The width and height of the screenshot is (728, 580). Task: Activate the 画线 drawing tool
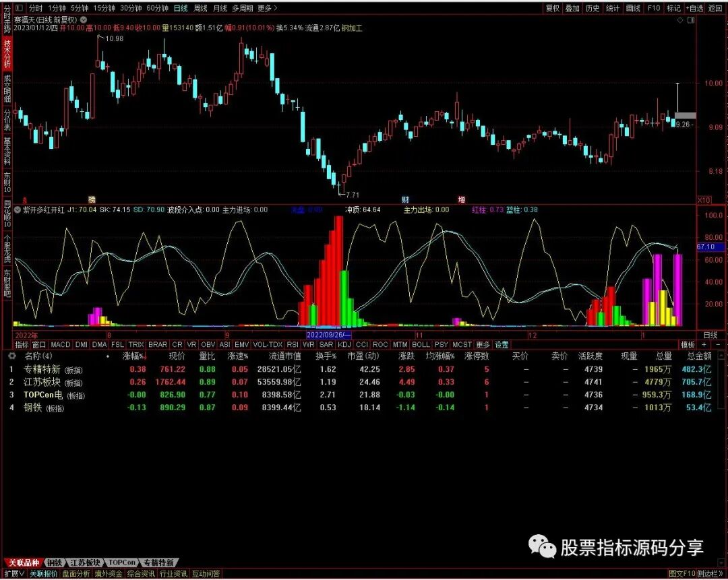pos(633,8)
